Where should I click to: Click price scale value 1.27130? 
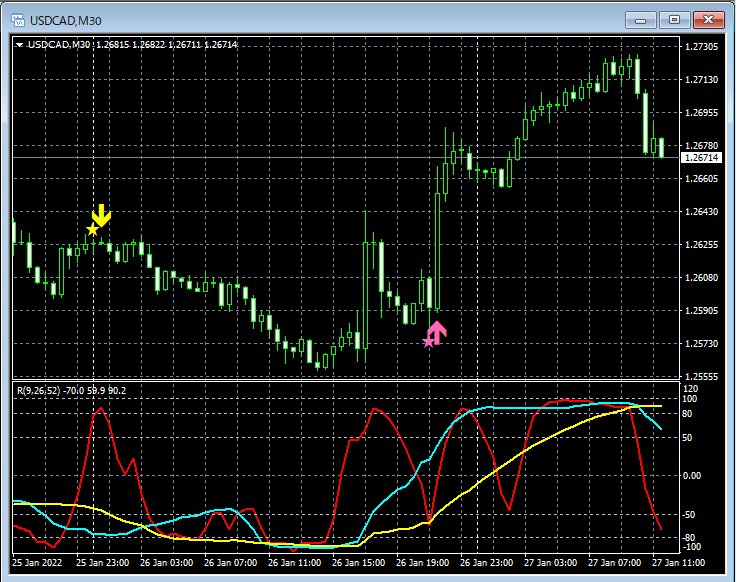(702, 79)
